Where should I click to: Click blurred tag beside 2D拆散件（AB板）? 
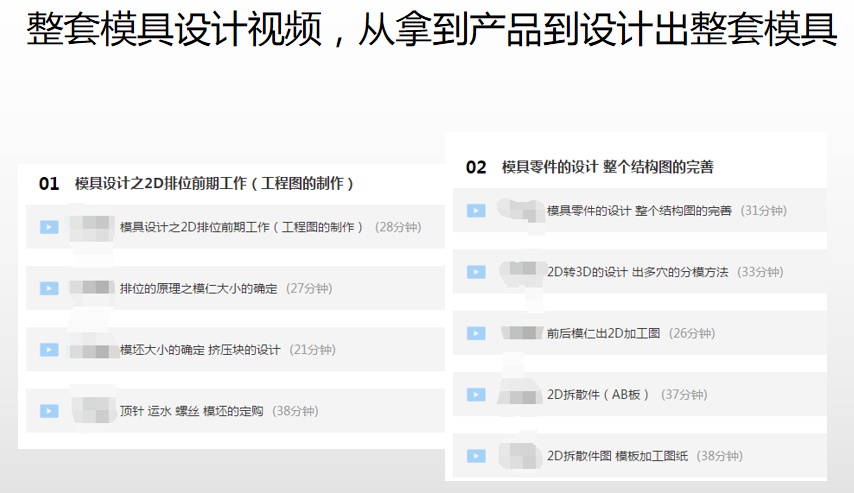(518, 394)
